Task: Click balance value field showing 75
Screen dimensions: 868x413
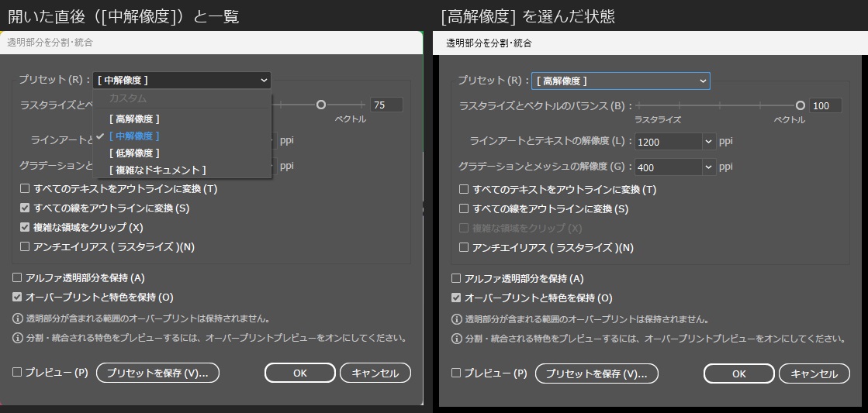Action: click(386, 105)
